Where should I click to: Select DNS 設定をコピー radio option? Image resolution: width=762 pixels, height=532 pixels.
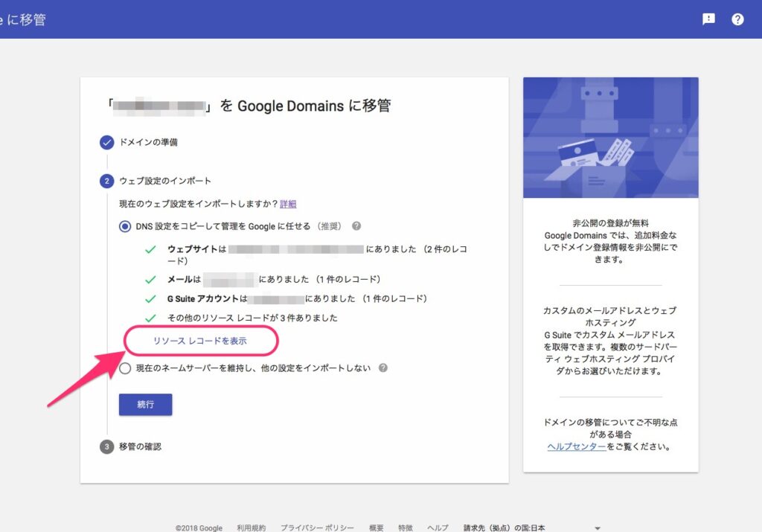point(125,226)
